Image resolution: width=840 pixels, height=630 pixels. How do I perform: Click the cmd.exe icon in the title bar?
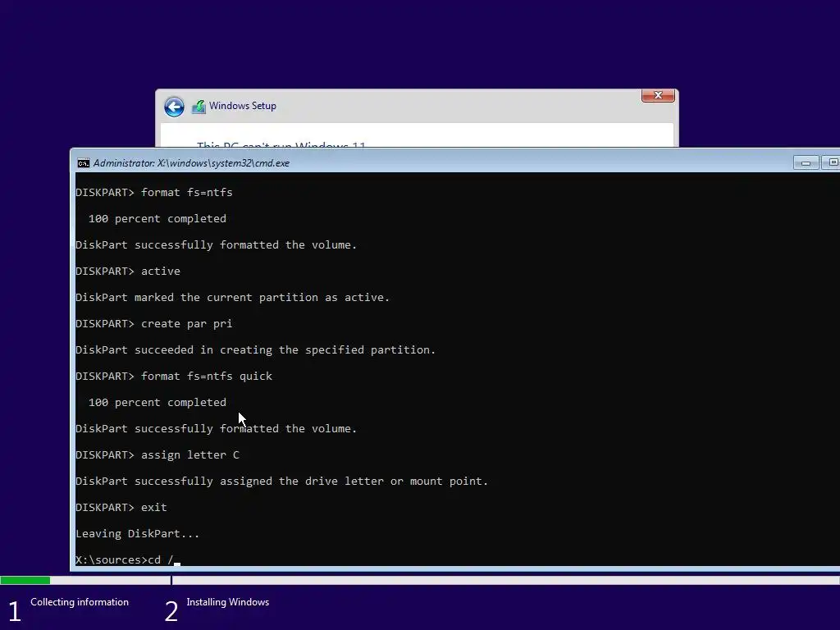point(83,163)
